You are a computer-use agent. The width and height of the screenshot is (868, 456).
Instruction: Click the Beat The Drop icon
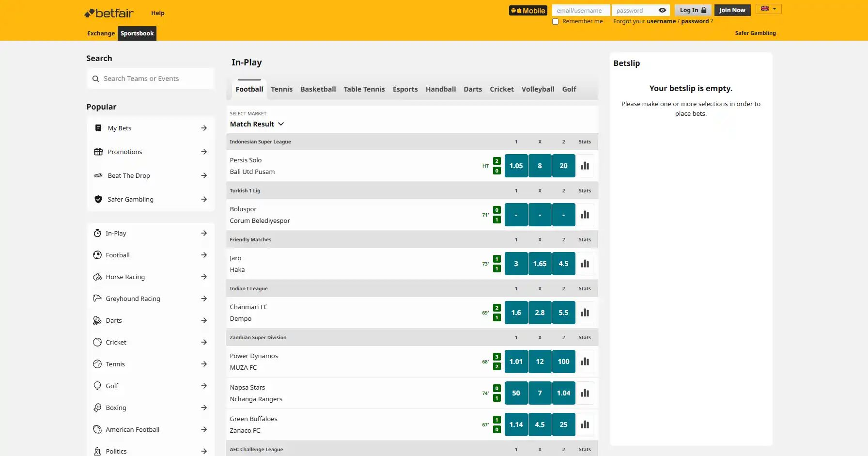pos(98,175)
